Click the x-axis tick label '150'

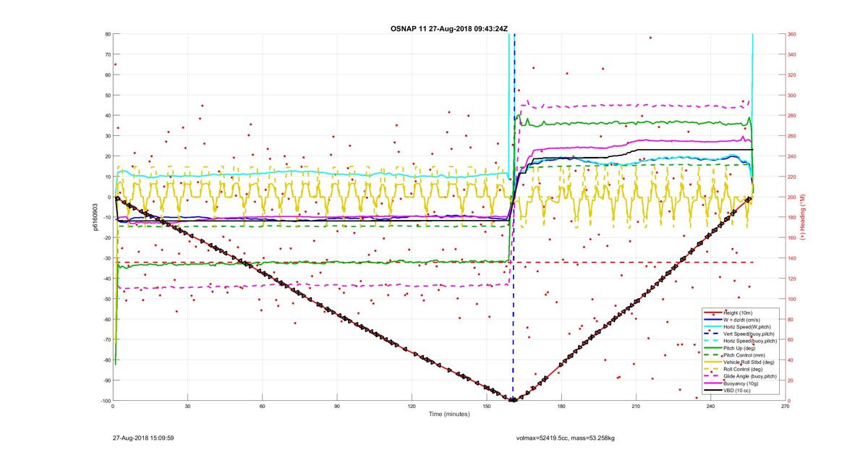click(x=487, y=407)
